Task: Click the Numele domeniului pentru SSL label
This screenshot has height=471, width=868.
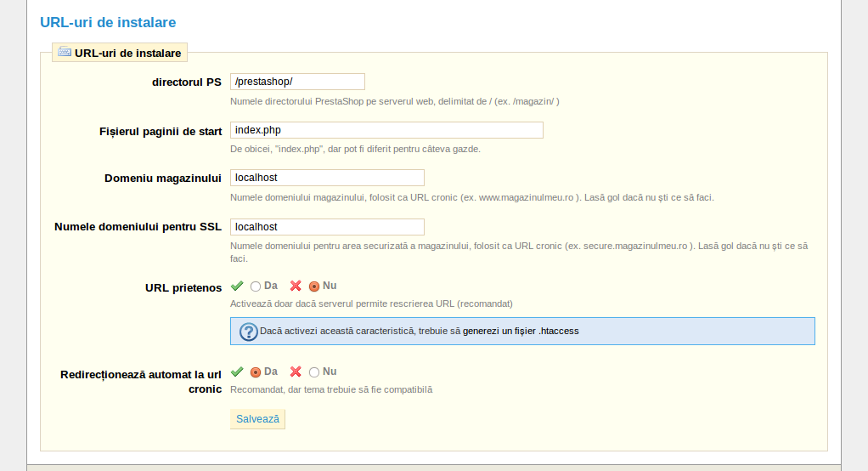Action: (x=138, y=227)
